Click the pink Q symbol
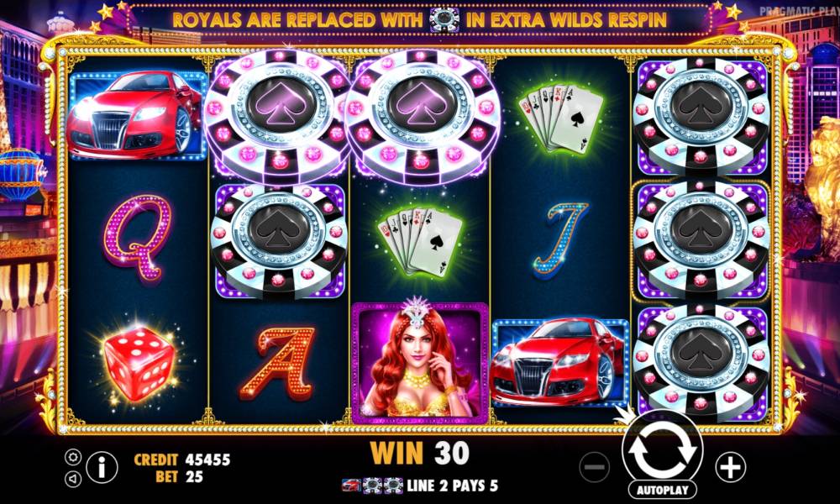Viewport: 840px width, 504px height. click(x=138, y=237)
